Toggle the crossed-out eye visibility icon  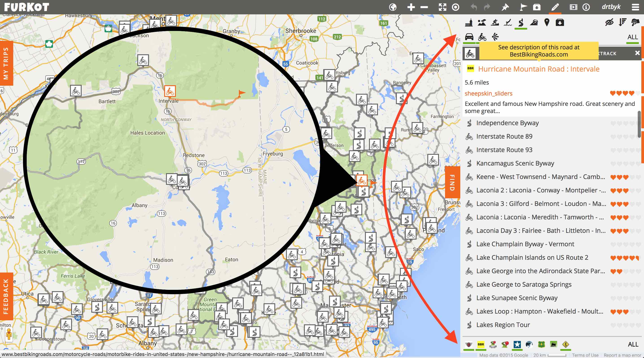(609, 23)
